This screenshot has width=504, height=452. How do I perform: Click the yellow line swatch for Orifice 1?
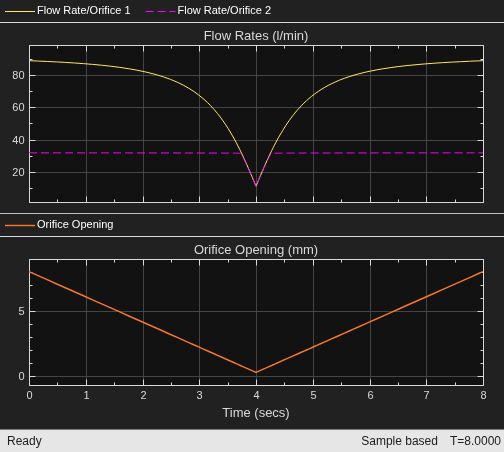point(20,12)
